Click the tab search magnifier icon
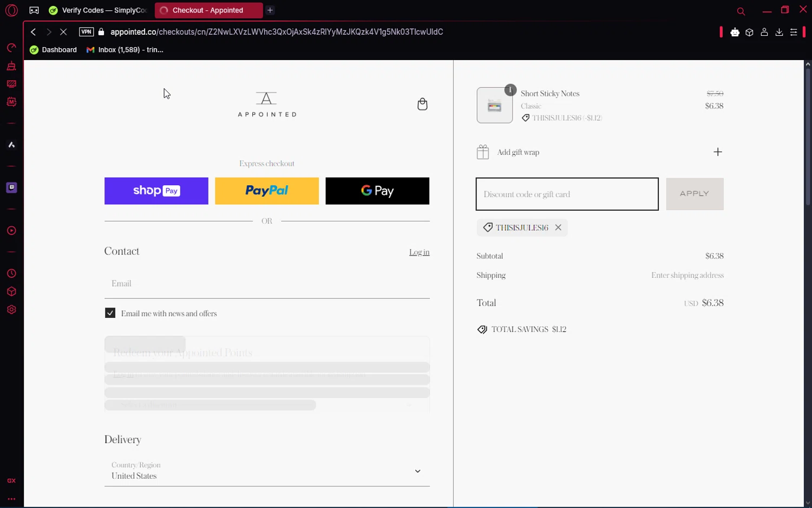This screenshot has height=508, width=812. pyautogui.click(x=741, y=11)
